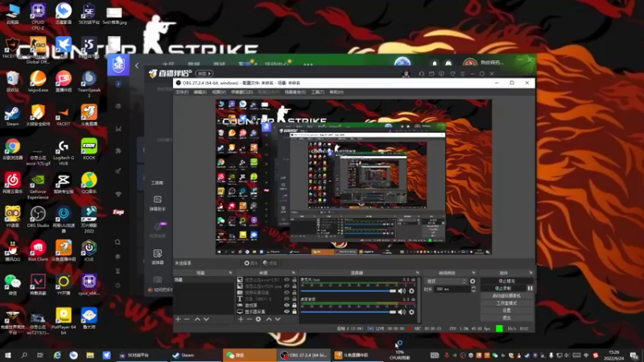Open the Riot Client desktop icon

point(38,251)
